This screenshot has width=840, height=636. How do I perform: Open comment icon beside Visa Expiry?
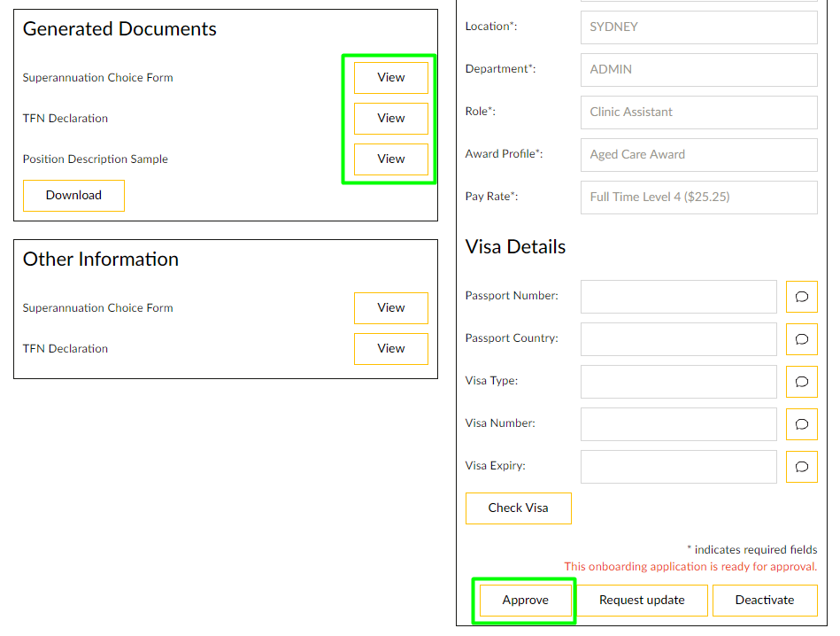click(801, 467)
